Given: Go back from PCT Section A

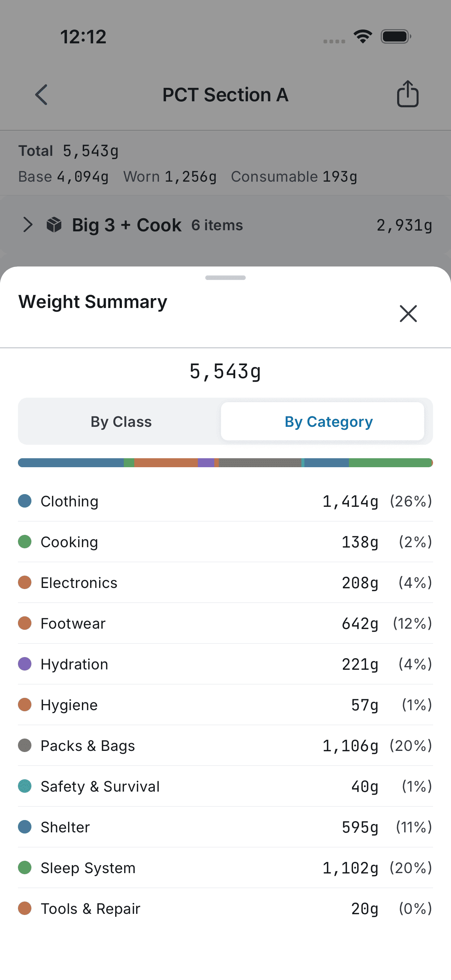Looking at the screenshot, I should [41, 94].
